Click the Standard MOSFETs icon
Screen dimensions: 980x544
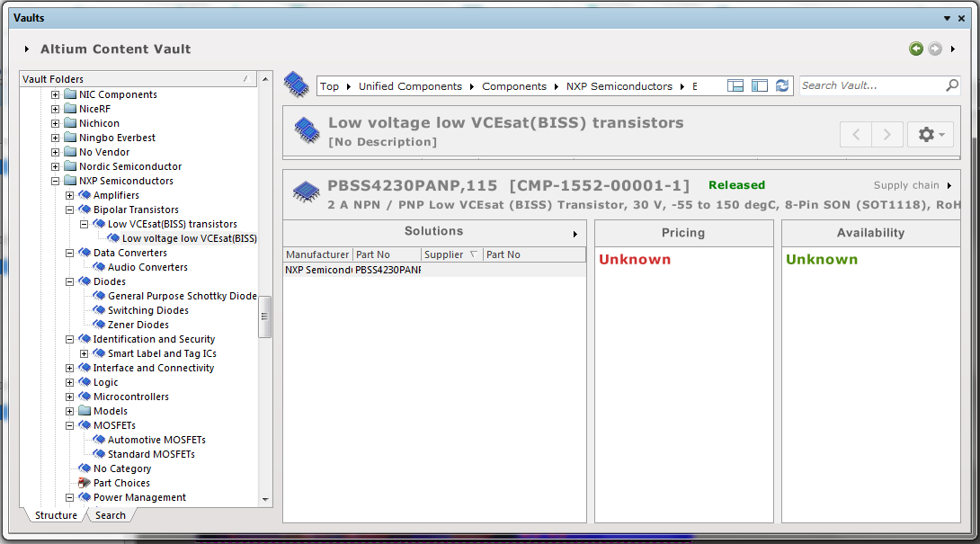99,454
